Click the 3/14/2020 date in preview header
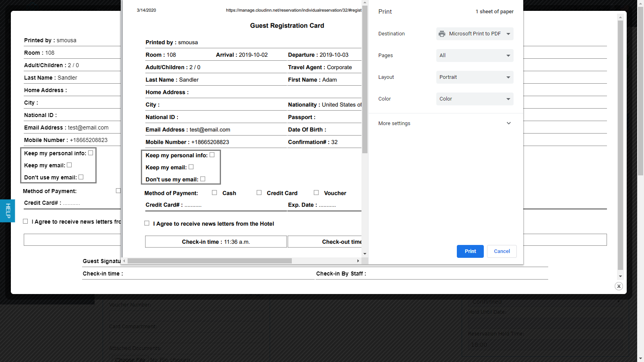Image resolution: width=644 pixels, height=362 pixels. 147,10
